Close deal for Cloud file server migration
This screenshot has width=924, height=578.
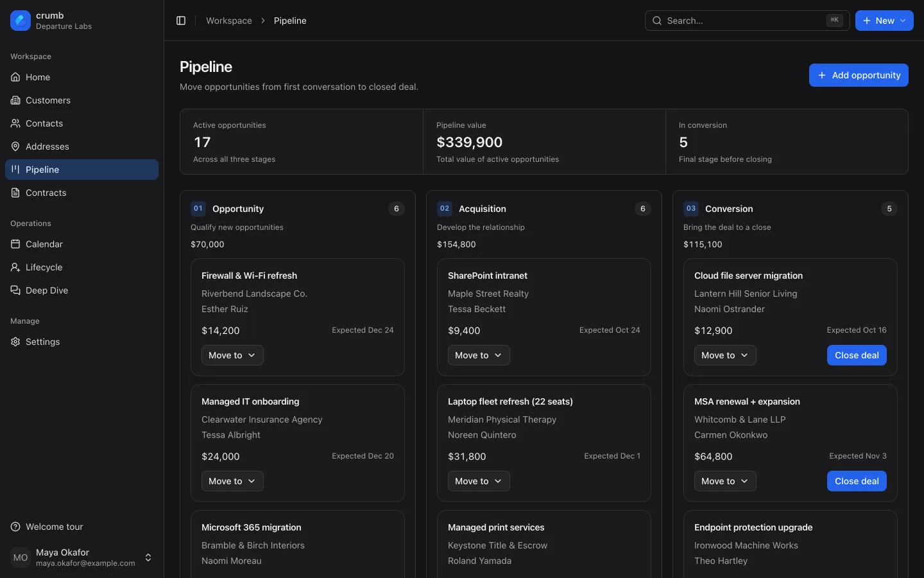click(x=857, y=355)
